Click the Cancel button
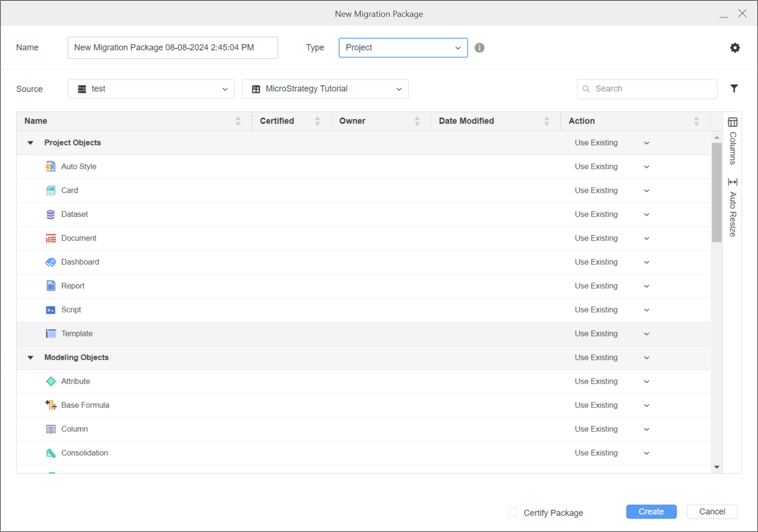 [712, 511]
